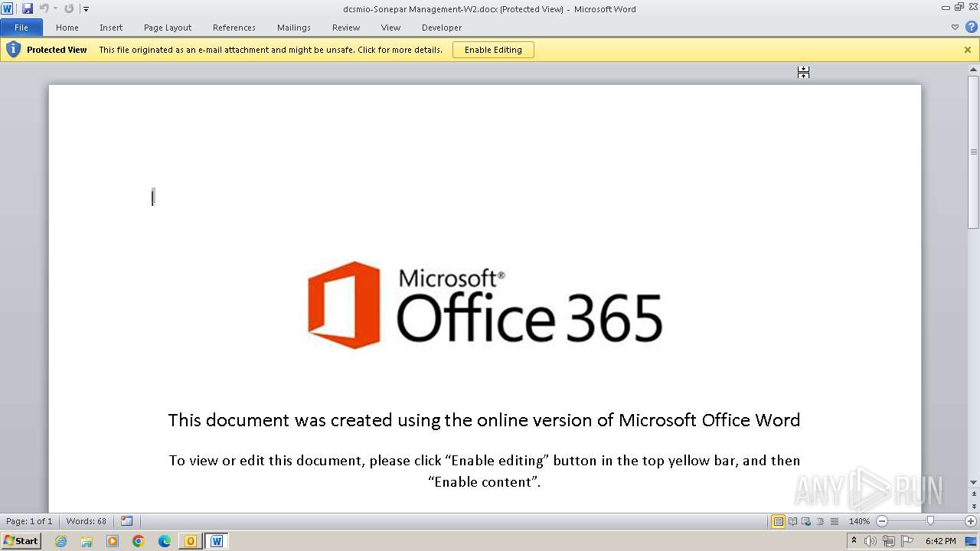Click the bold Protected View label

(x=57, y=50)
